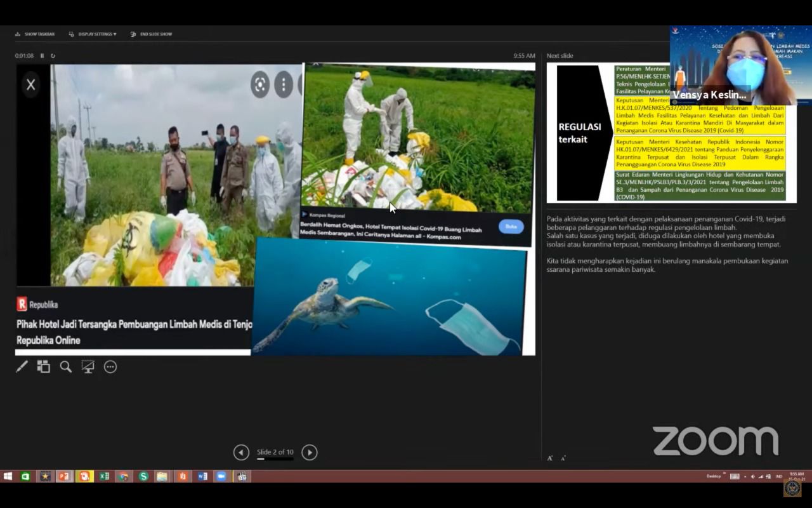Image resolution: width=812 pixels, height=508 pixels.
Task: Click the zoom into slide magnifier
Action: [x=65, y=366]
